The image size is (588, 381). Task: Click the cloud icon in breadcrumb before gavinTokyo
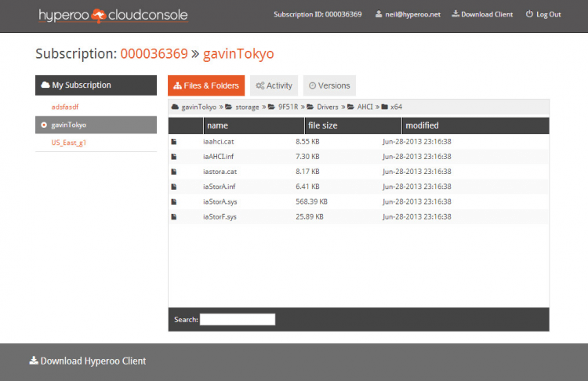(x=175, y=107)
